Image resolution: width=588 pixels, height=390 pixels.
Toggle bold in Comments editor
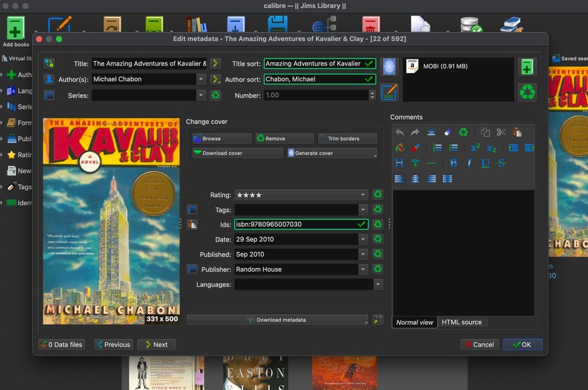point(453,163)
